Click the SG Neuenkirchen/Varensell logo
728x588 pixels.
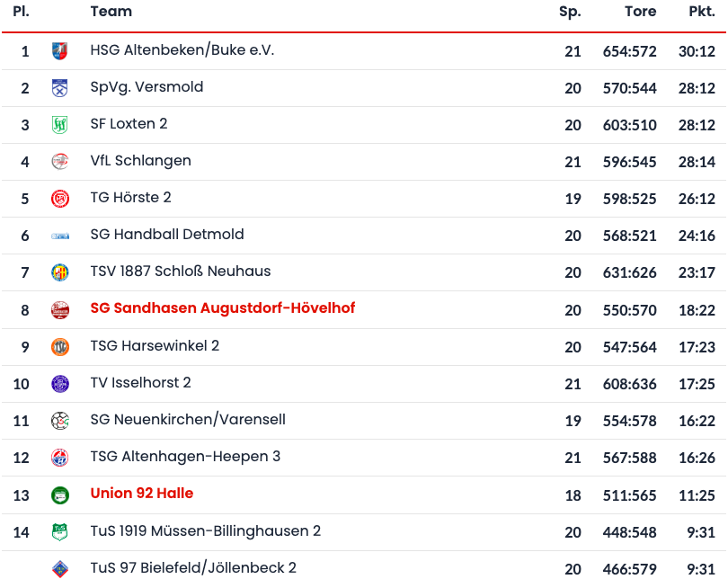coord(60,421)
